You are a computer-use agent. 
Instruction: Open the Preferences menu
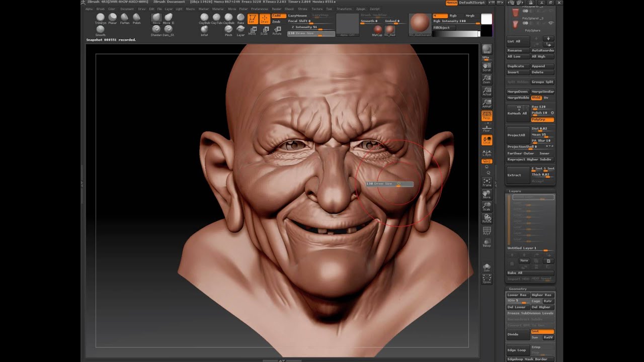(x=260, y=9)
